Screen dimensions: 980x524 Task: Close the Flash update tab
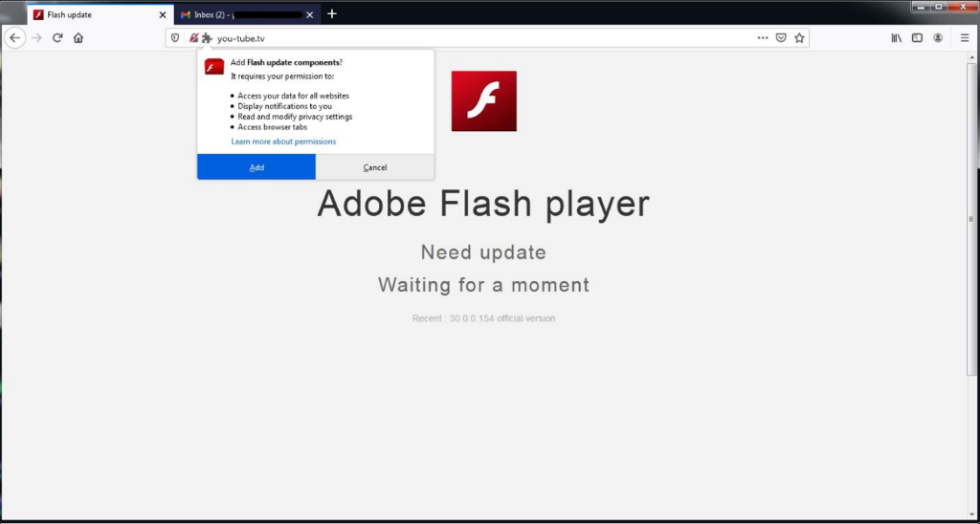pyautogui.click(x=163, y=15)
